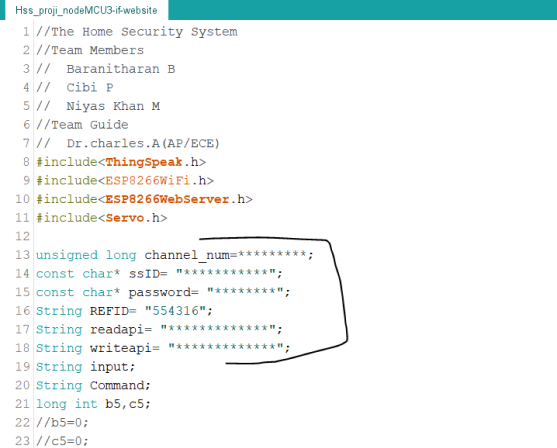Click the Team Guide comment line

click(82, 125)
